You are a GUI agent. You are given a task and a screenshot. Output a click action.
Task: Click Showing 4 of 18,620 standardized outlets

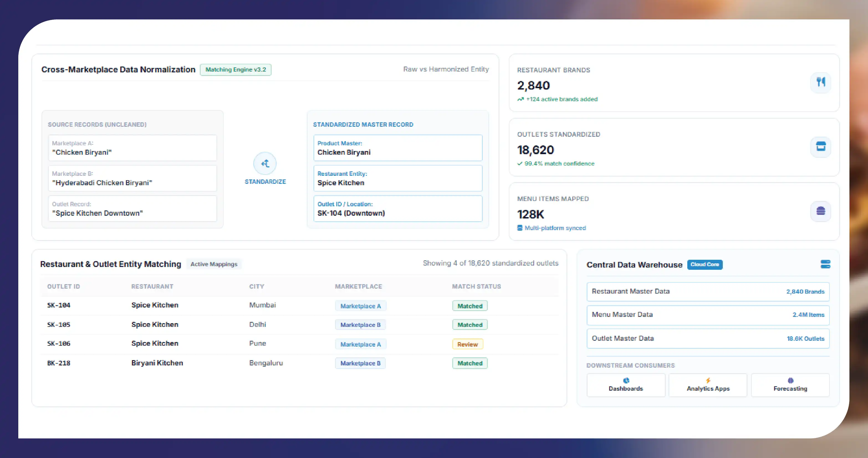pos(491,263)
